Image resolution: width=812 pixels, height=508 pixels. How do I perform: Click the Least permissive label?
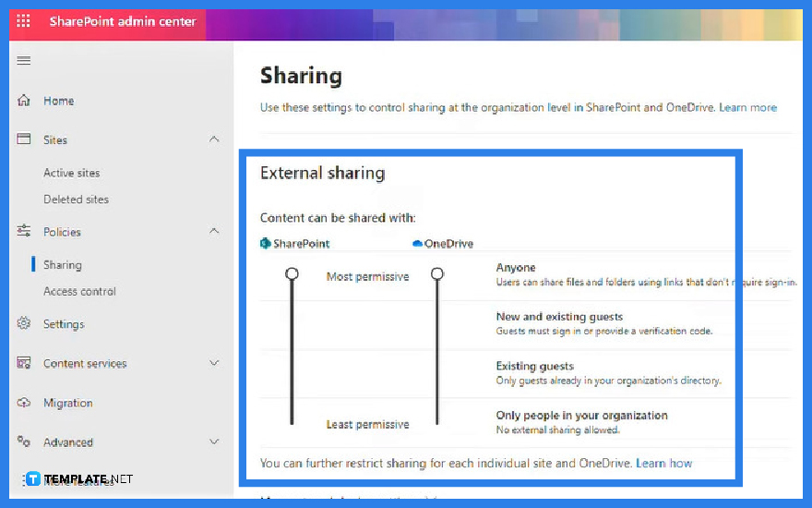point(367,425)
